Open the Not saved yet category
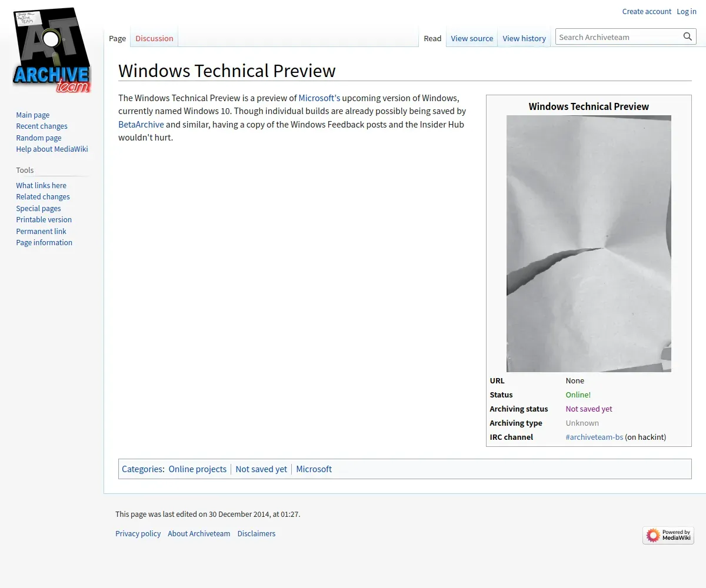This screenshot has height=588, width=706. pos(261,469)
